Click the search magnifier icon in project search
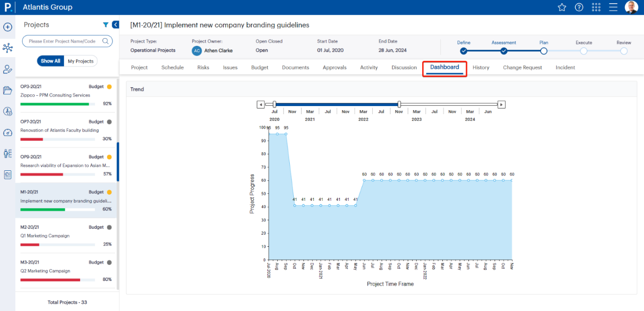This screenshot has height=311, width=644. (x=106, y=41)
